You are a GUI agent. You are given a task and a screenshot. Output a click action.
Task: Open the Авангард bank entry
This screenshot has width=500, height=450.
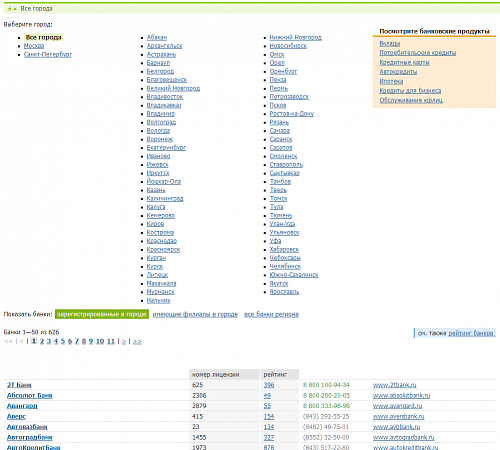pos(22,406)
